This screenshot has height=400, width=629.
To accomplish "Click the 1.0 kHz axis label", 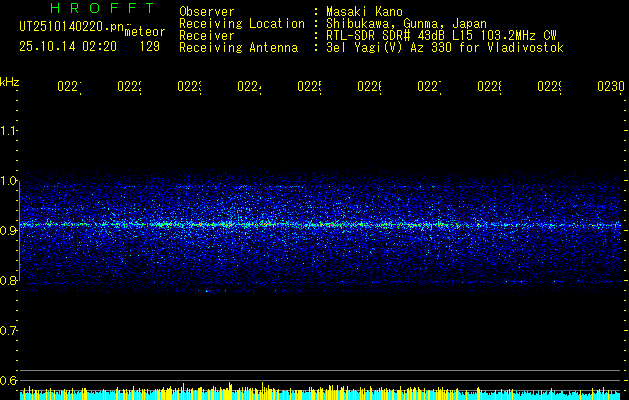I will [8, 181].
